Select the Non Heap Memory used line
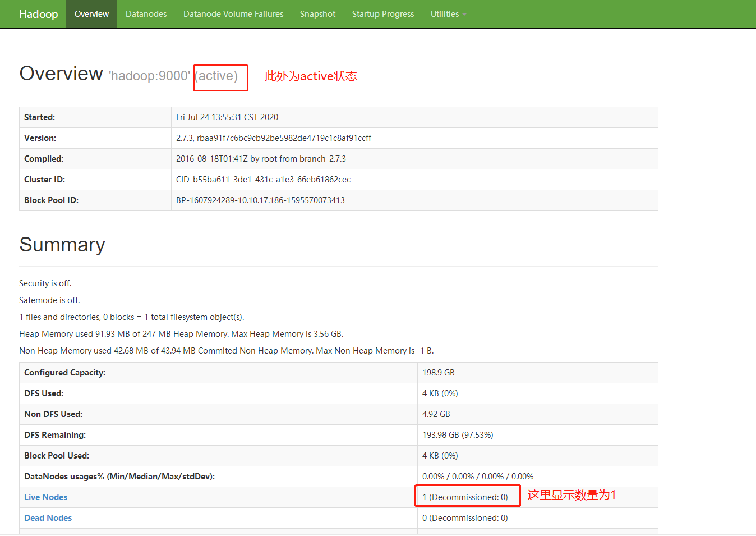Image resolution: width=756 pixels, height=536 pixels. coord(227,351)
